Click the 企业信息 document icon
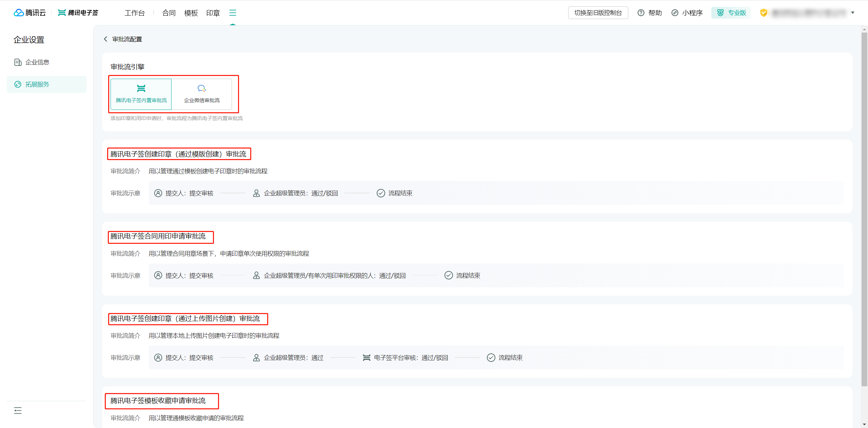 click(18, 62)
